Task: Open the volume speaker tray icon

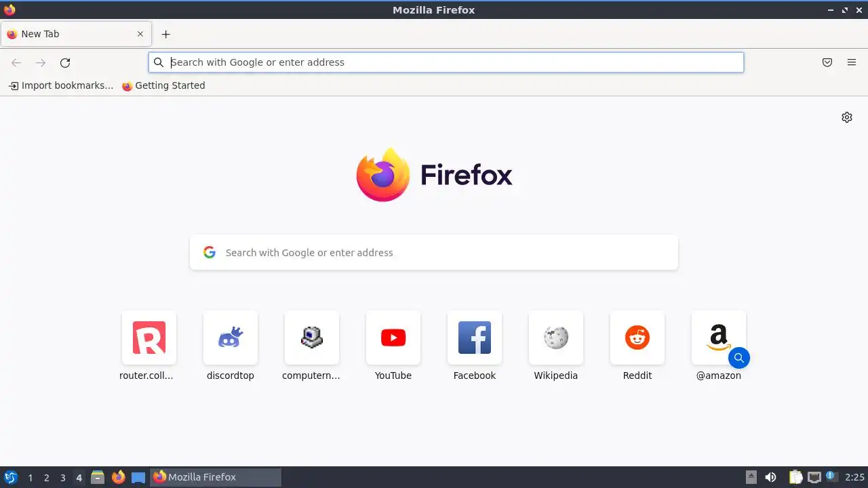Action: 770,477
